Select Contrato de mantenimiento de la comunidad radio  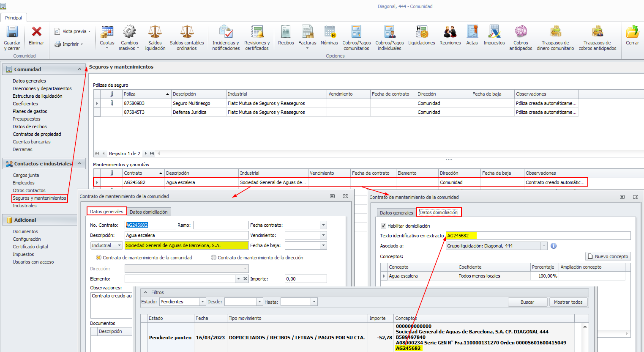pyautogui.click(x=98, y=258)
